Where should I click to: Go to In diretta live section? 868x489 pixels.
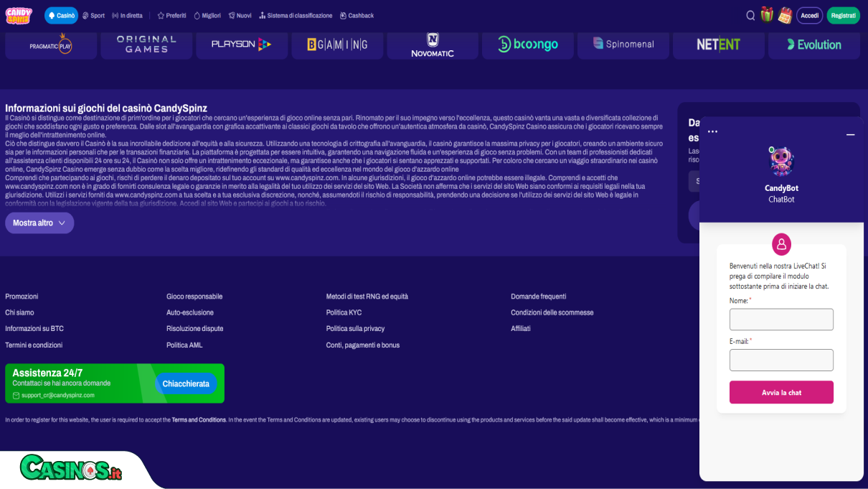click(x=127, y=15)
